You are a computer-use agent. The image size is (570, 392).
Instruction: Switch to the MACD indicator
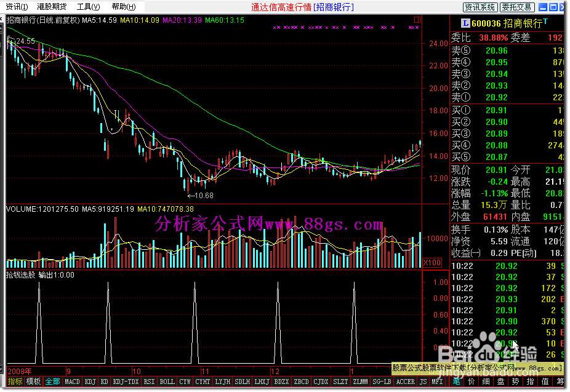pyautogui.click(x=72, y=382)
